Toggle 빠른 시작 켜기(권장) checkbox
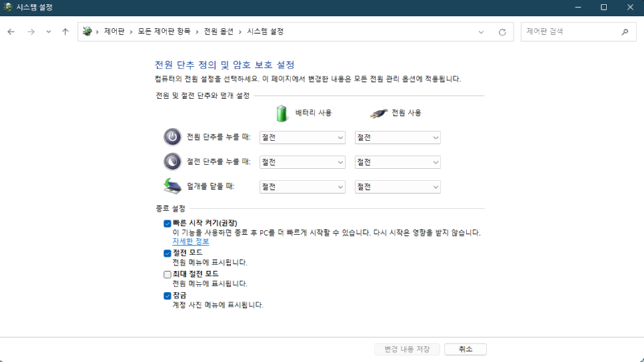 (x=167, y=223)
